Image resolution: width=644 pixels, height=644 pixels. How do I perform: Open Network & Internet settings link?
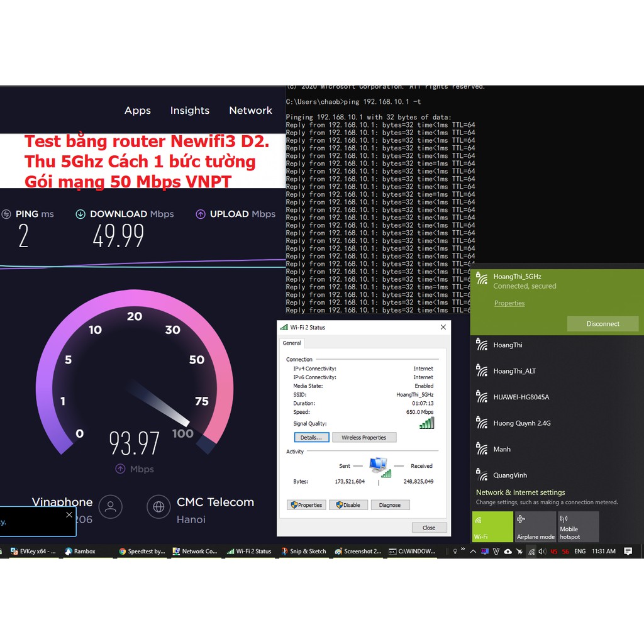point(521,493)
